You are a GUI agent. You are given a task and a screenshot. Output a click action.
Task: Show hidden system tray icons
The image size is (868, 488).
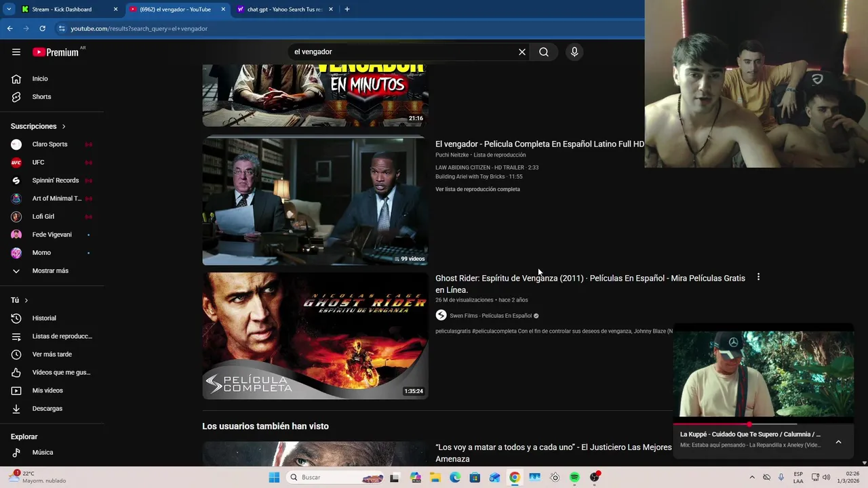751,477
